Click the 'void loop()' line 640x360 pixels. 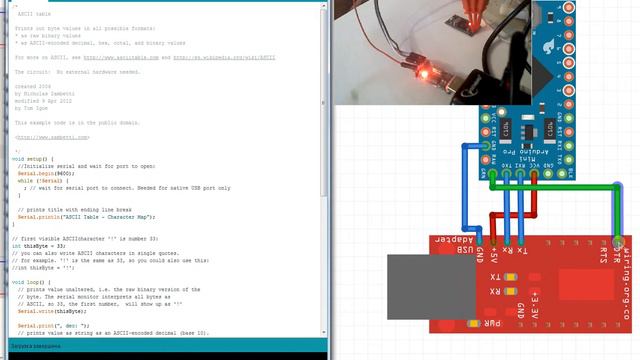click(31, 282)
